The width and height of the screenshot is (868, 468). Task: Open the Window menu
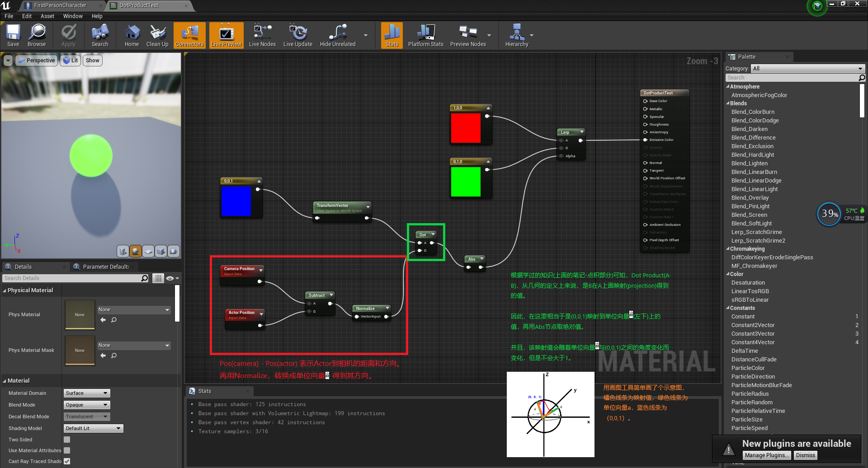(x=73, y=16)
